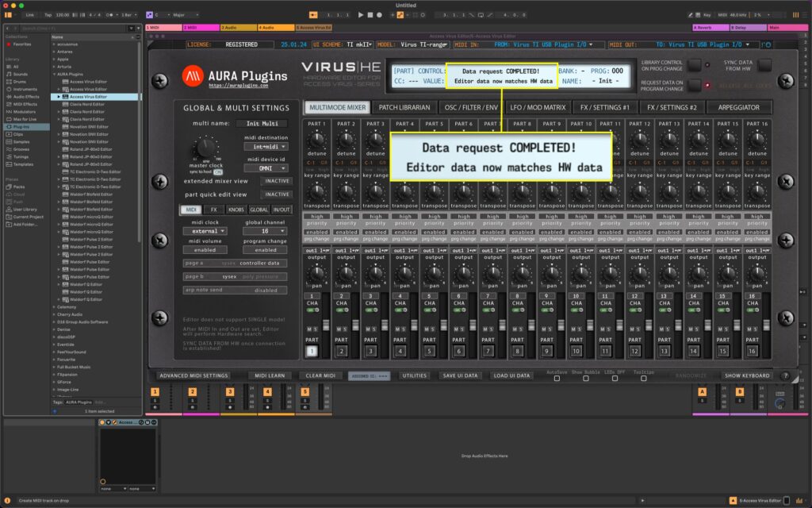Enable the AutoSave checkbox

coord(557,379)
